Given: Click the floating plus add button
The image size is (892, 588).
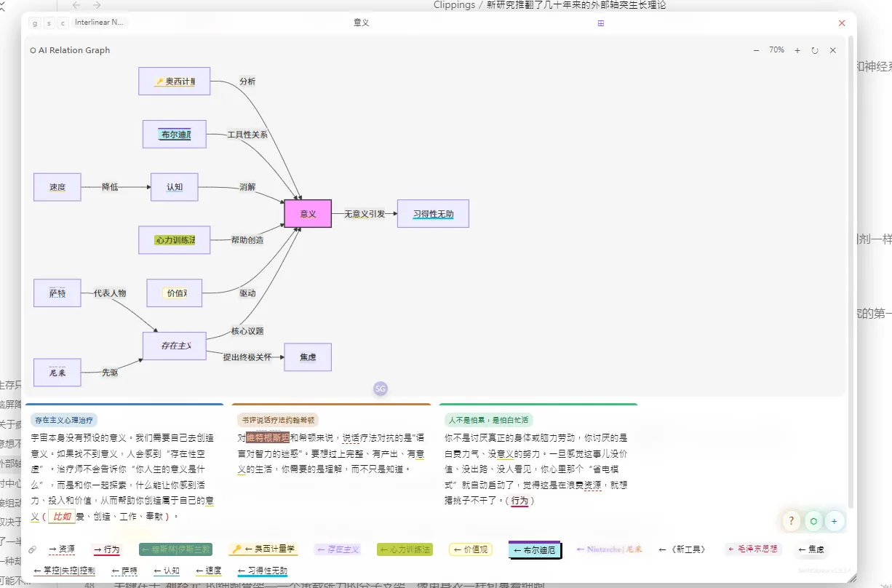Looking at the screenshot, I should (835, 521).
